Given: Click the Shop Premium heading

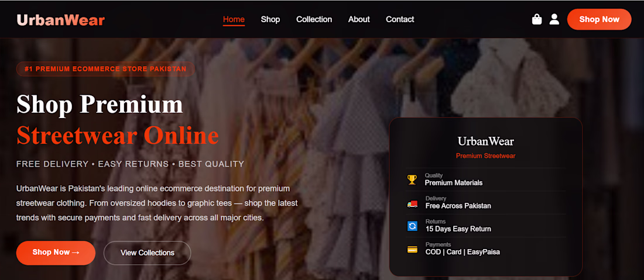Looking at the screenshot, I should 100,104.
